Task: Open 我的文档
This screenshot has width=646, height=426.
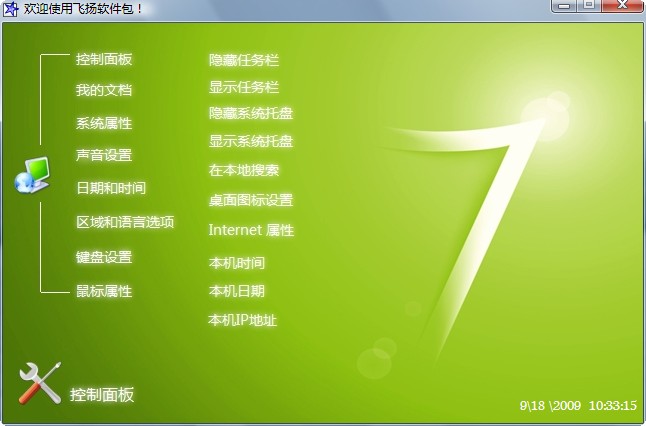Action: pos(104,90)
